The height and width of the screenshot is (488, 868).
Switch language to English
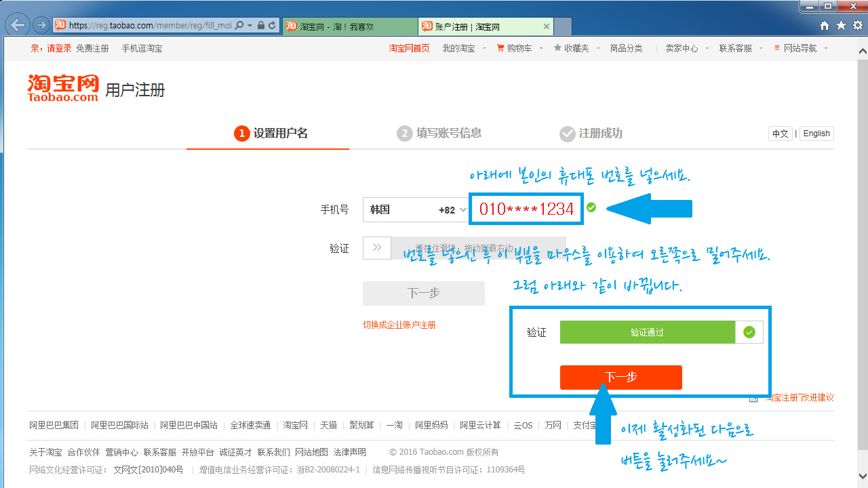pos(816,134)
